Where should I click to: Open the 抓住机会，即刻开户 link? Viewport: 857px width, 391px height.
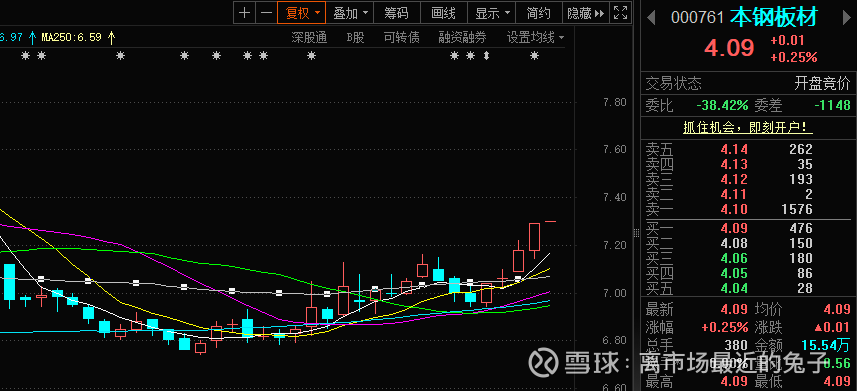pyautogui.click(x=748, y=128)
